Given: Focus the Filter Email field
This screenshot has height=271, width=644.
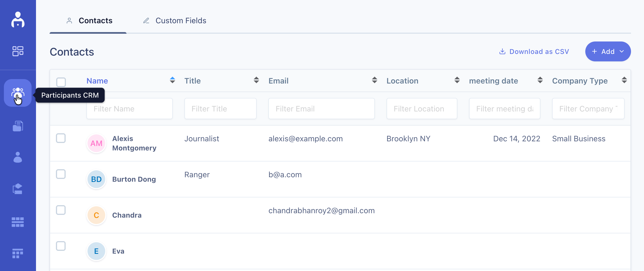Looking at the screenshot, I should [x=321, y=109].
